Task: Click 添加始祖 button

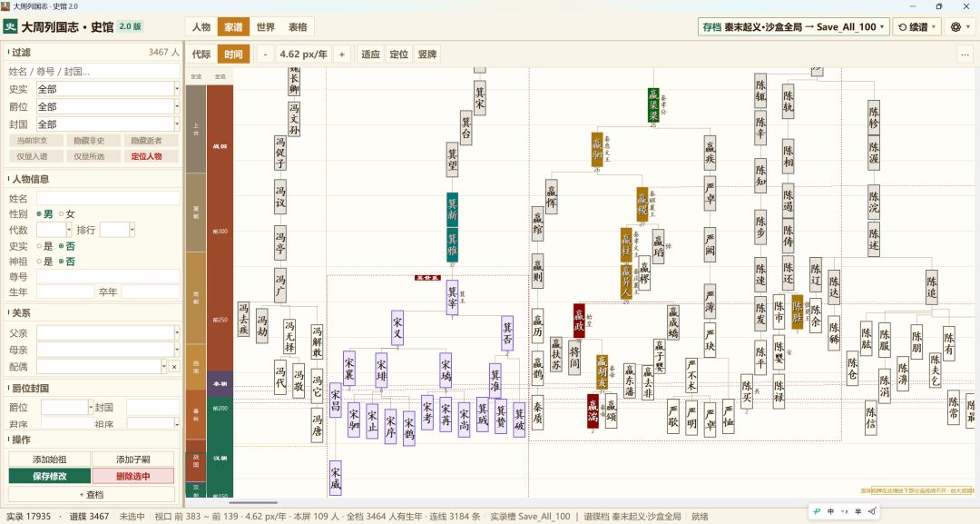Action: pos(49,460)
